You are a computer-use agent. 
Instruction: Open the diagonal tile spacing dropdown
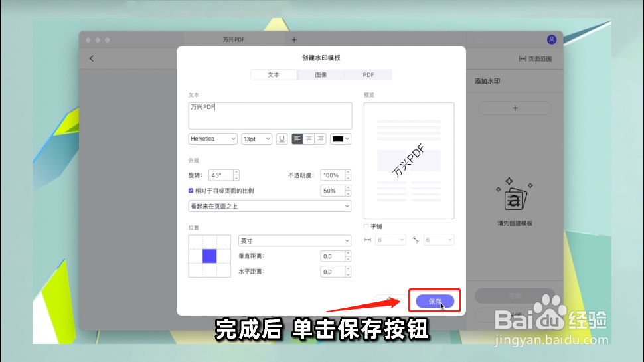click(439, 240)
